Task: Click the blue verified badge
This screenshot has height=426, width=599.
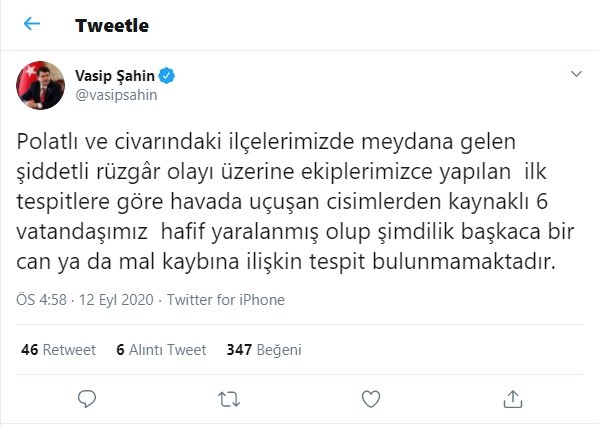Action: (167, 76)
